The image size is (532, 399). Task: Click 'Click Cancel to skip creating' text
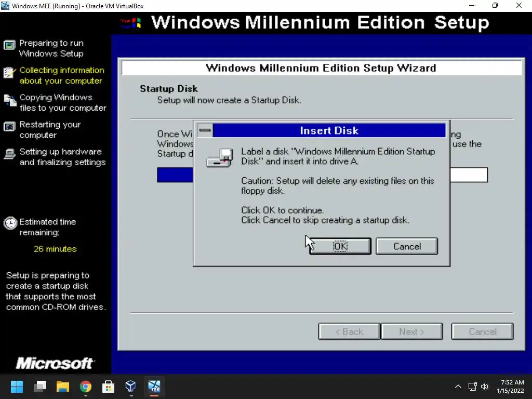(x=325, y=220)
